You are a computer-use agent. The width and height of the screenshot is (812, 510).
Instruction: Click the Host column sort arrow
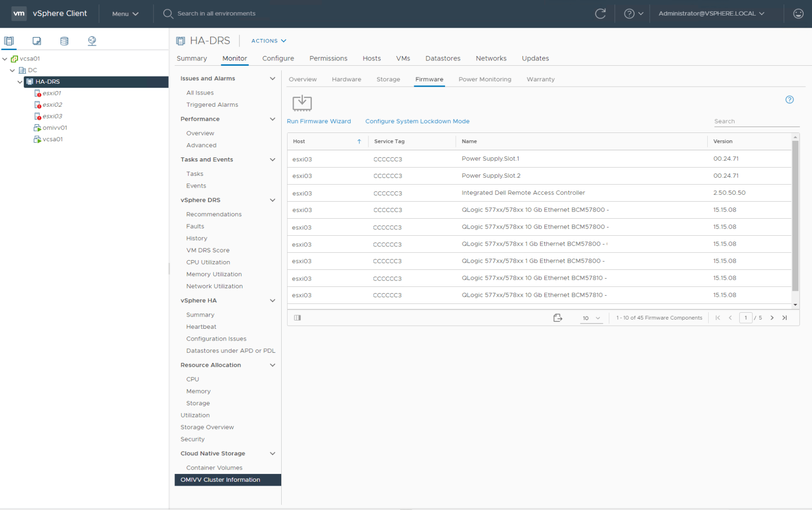point(359,141)
